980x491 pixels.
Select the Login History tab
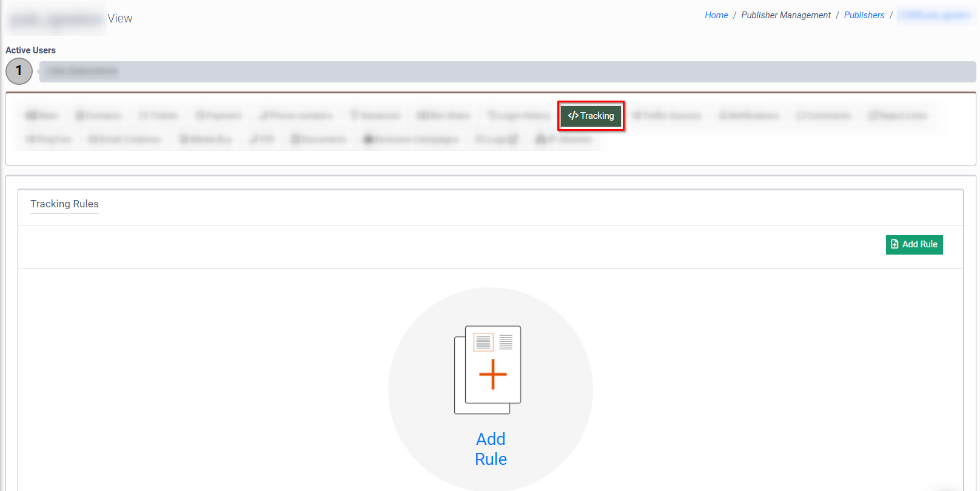[x=519, y=116]
